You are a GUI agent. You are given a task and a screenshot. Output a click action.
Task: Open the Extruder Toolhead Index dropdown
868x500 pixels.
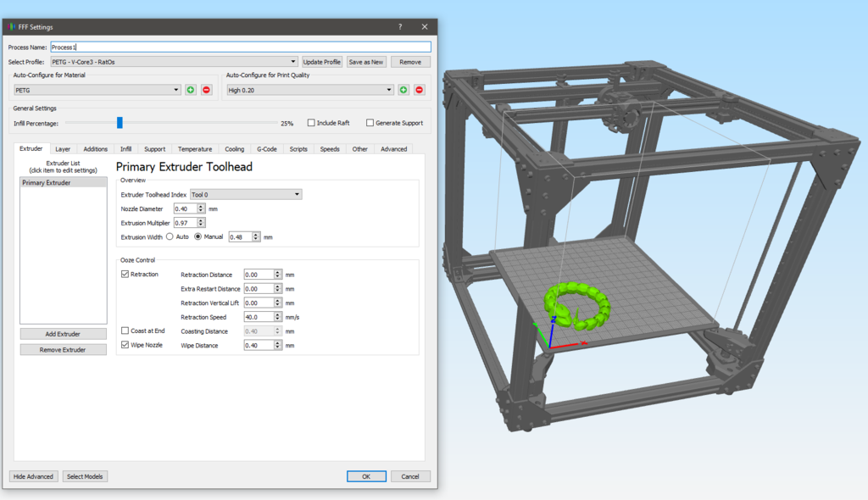(246, 194)
